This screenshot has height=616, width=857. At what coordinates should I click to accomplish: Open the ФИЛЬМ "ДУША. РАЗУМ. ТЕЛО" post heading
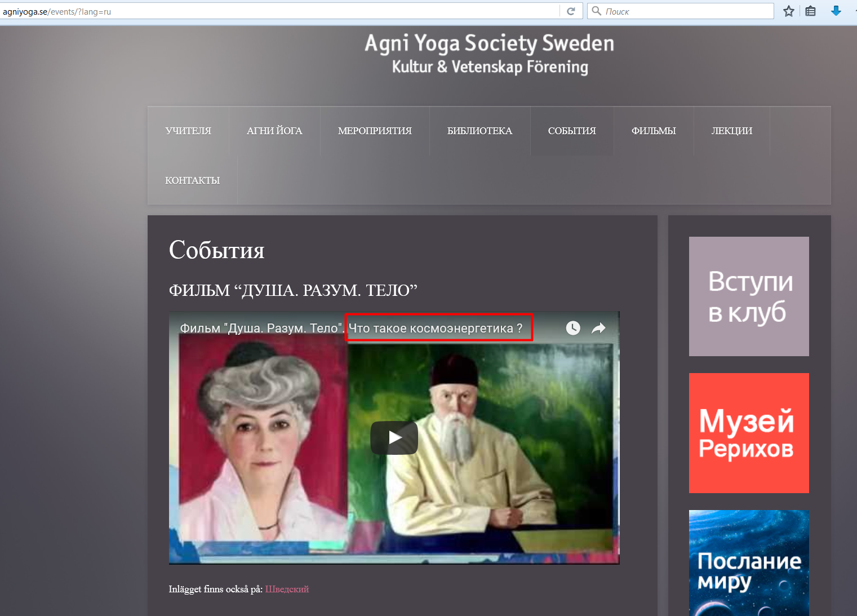click(293, 290)
